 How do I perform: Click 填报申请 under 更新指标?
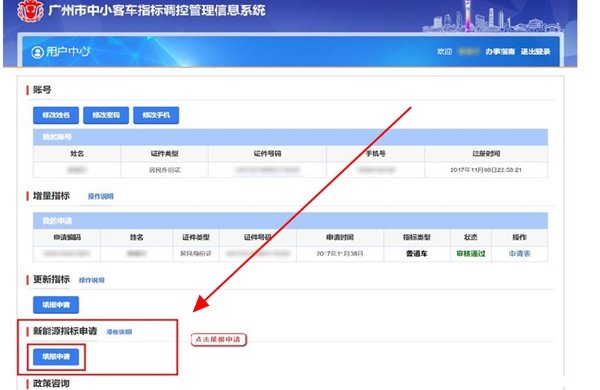[x=56, y=305]
